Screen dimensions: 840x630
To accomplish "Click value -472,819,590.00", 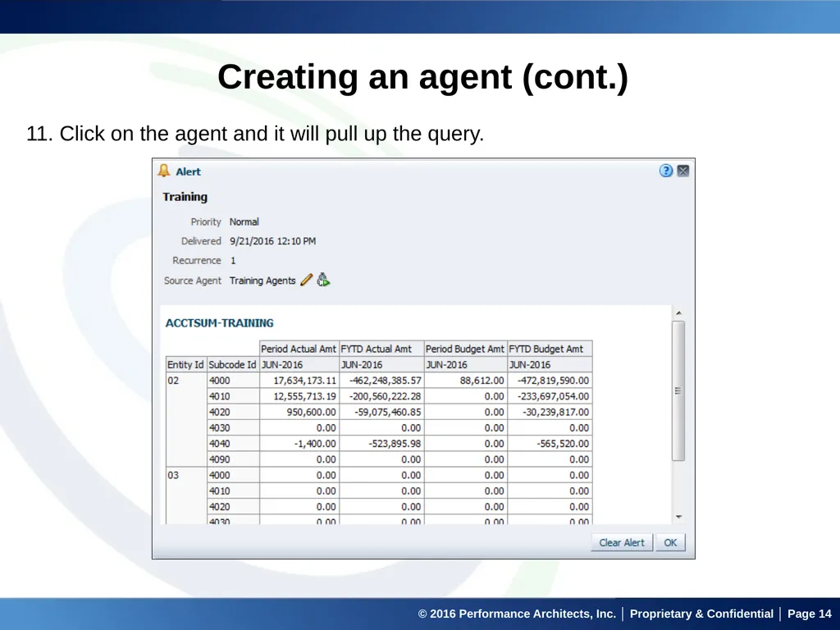I will [x=554, y=381].
